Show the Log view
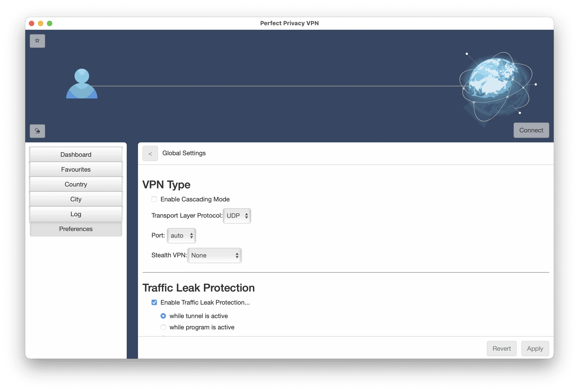This screenshot has height=392, width=579. click(x=76, y=214)
